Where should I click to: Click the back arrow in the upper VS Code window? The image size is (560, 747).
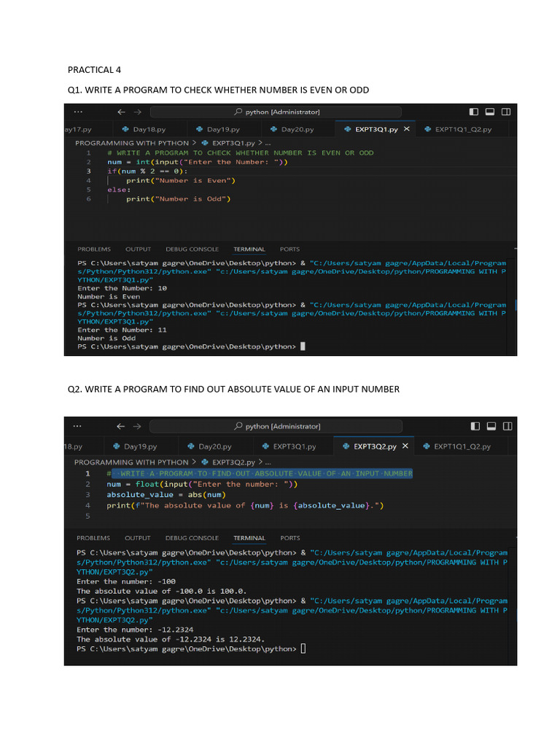click(x=120, y=112)
